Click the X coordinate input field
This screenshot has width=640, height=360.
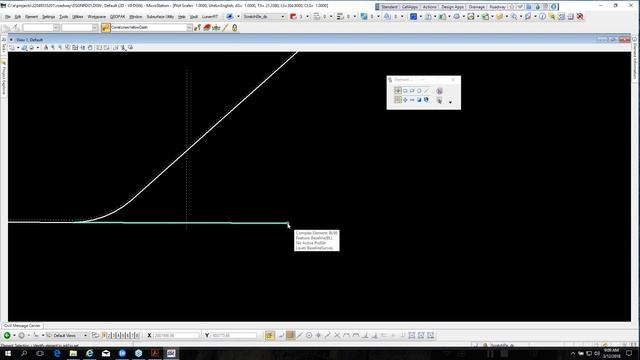177,336
